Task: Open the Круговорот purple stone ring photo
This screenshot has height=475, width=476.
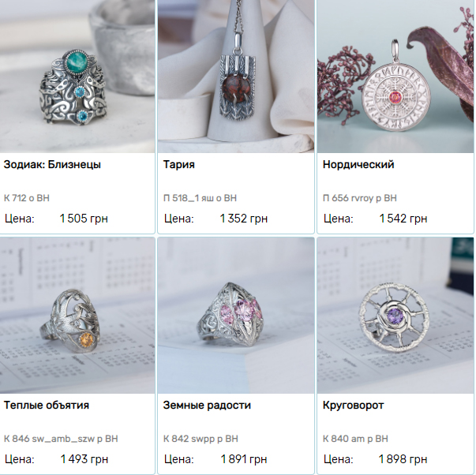Action: click(x=395, y=316)
